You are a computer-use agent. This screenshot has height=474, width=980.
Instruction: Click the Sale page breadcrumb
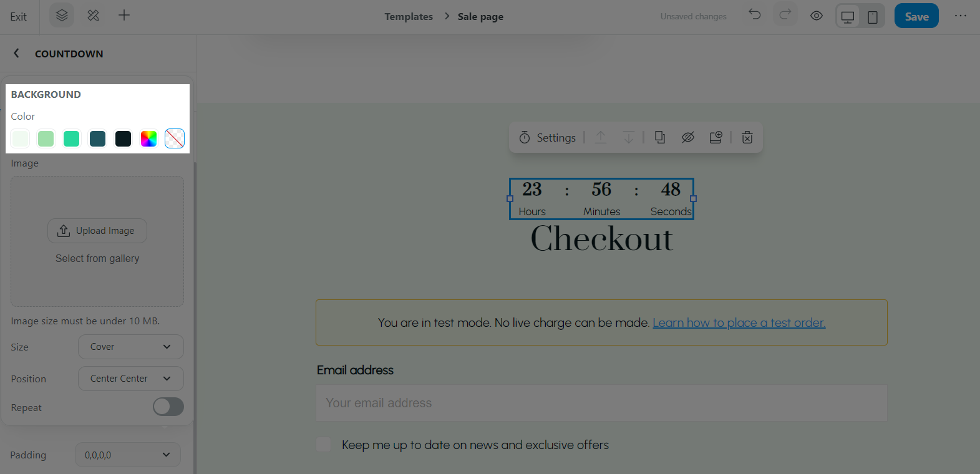point(480,17)
